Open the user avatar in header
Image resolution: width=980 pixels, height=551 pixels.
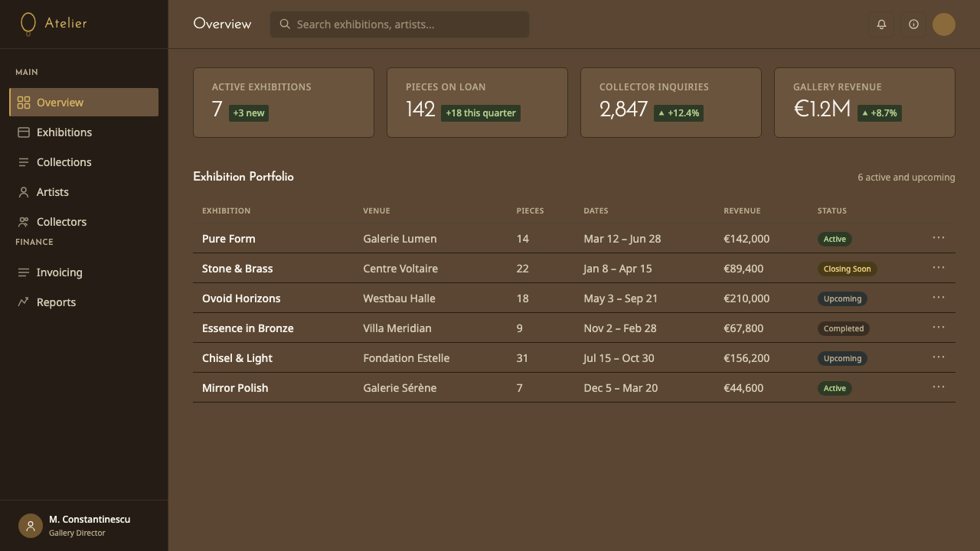point(944,24)
